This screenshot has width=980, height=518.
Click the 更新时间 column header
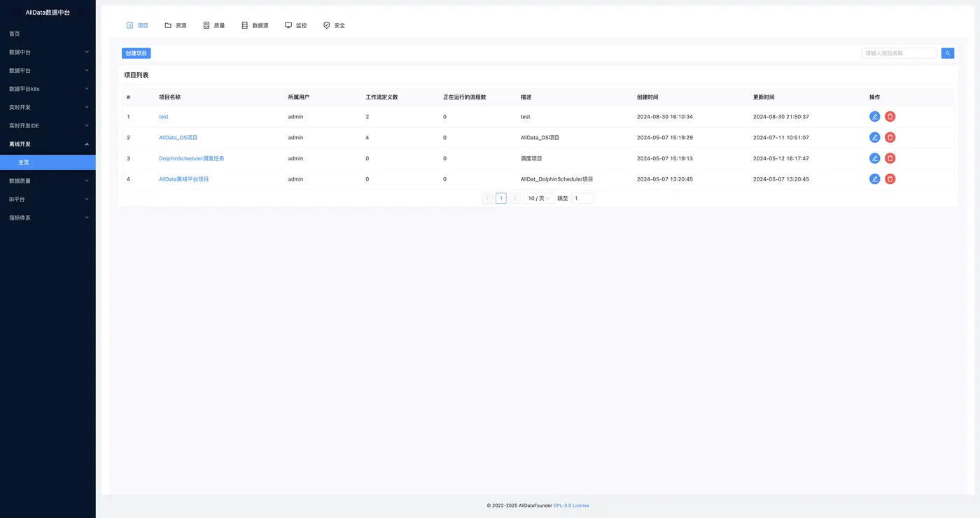pyautogui.click(x=764, y=97)
